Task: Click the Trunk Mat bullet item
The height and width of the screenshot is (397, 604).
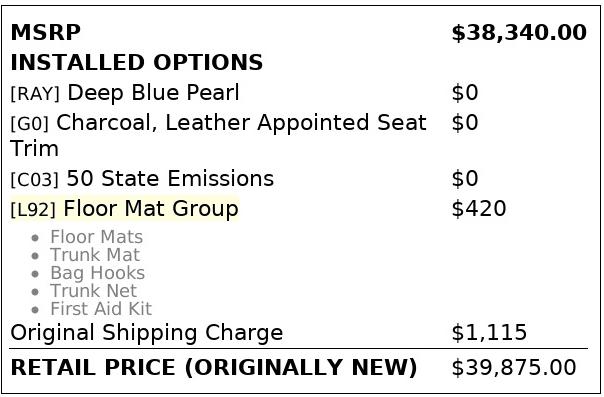Action: click(95, 255)
